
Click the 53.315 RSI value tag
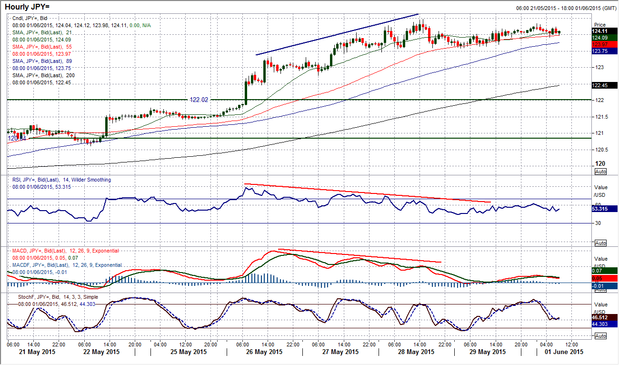(604, 209)
